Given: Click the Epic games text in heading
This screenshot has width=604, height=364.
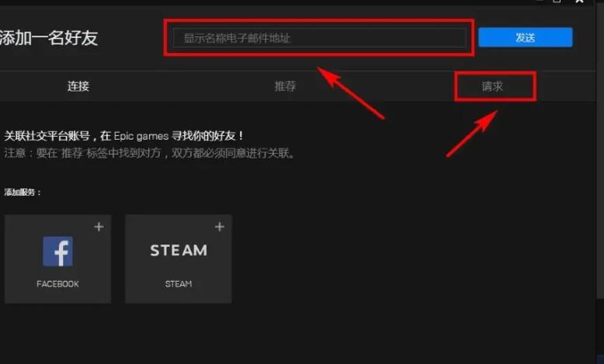Looking at the screenshot, I should [x=141, y=136].
